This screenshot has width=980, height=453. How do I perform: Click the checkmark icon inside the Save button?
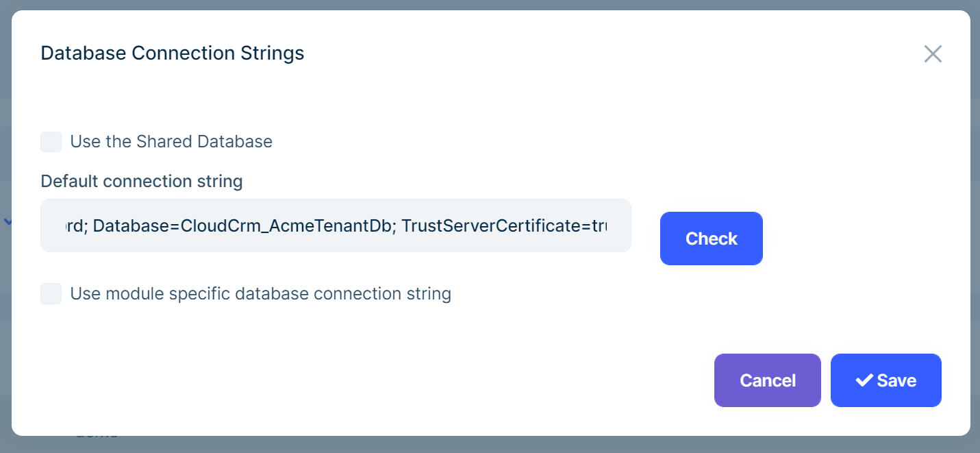pyautogui.click(x=864, y=380)
